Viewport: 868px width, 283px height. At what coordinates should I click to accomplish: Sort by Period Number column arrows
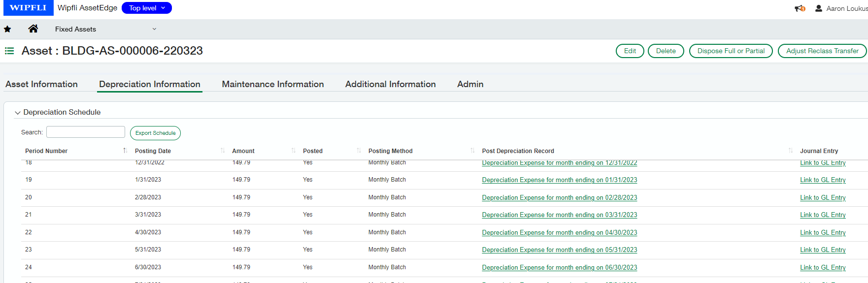click(125, 151)
